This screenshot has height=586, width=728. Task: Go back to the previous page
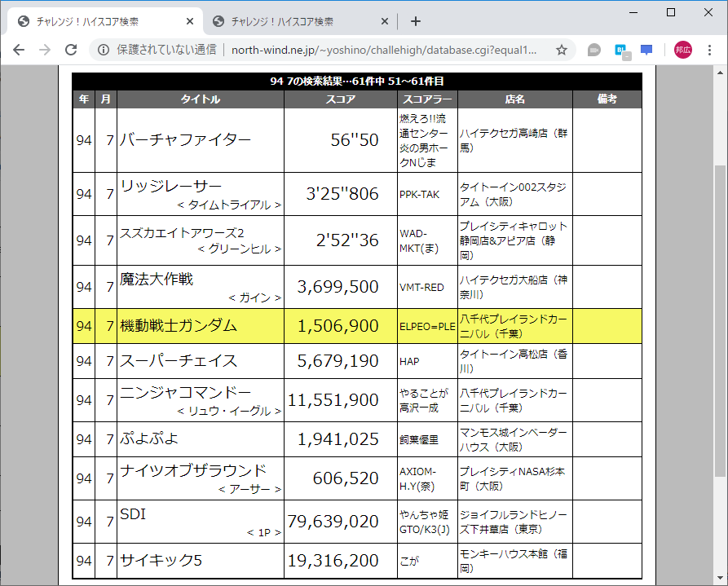[19, 50]
